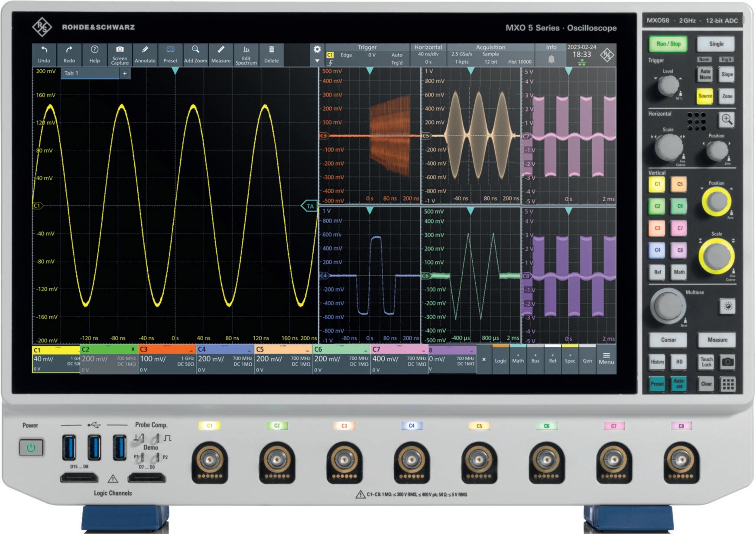Click the Preset icon in the on-screen toolbar
The width and height of the screenshot is (756, 534).
point(170,55)
